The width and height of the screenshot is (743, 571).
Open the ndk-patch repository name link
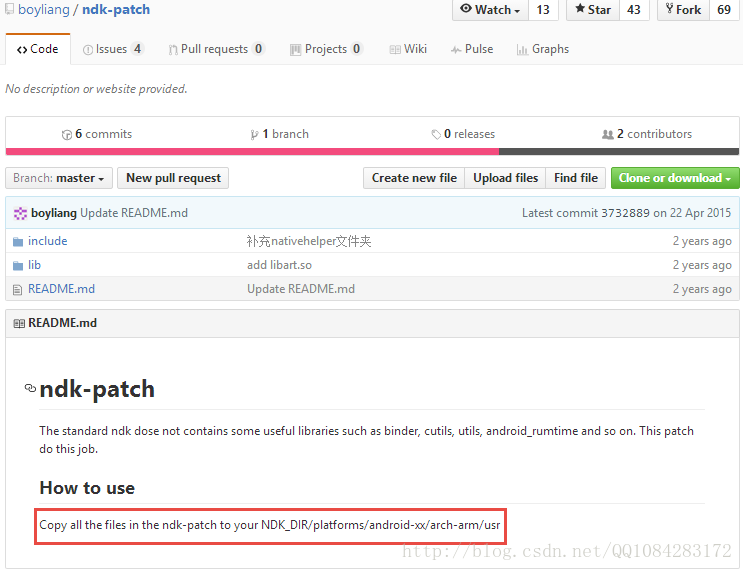tap(116, 9)
